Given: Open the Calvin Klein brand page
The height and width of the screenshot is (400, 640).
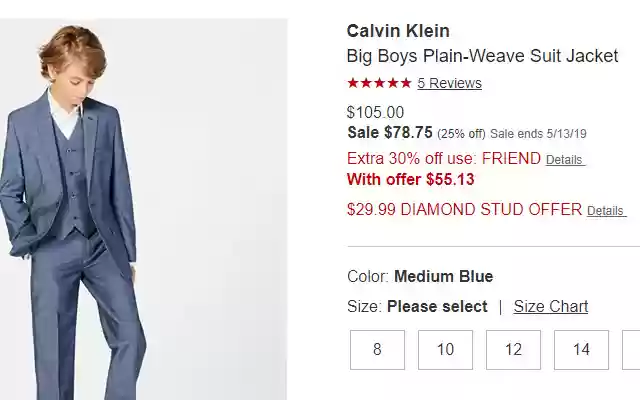Looking at the screenshot, I should point(398,31).
